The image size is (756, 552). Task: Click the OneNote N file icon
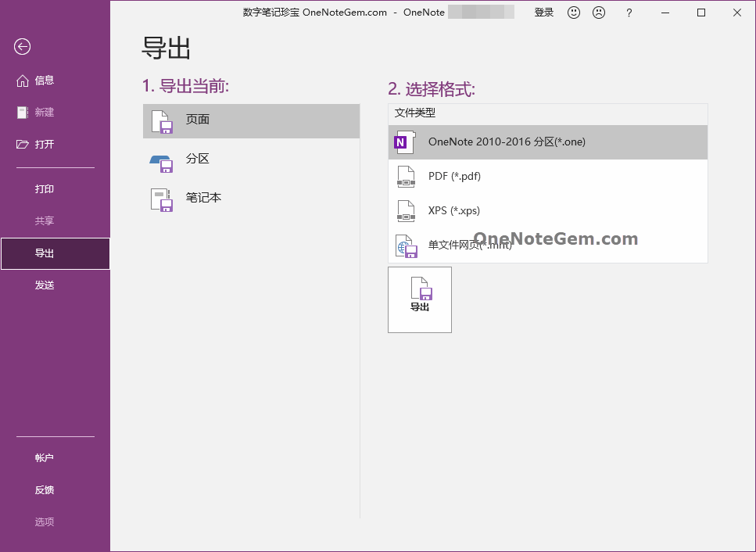(405, 142)
